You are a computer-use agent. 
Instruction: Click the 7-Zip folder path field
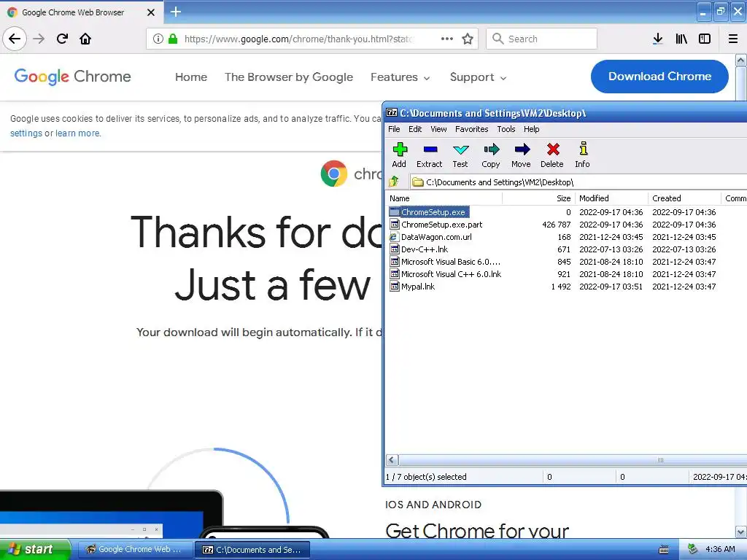click(x=578, y=182)
